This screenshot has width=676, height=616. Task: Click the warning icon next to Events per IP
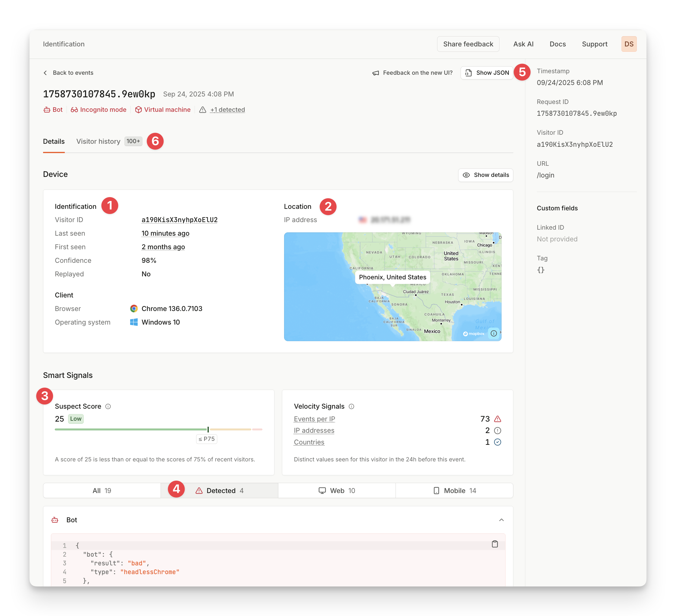pos(498,419)
